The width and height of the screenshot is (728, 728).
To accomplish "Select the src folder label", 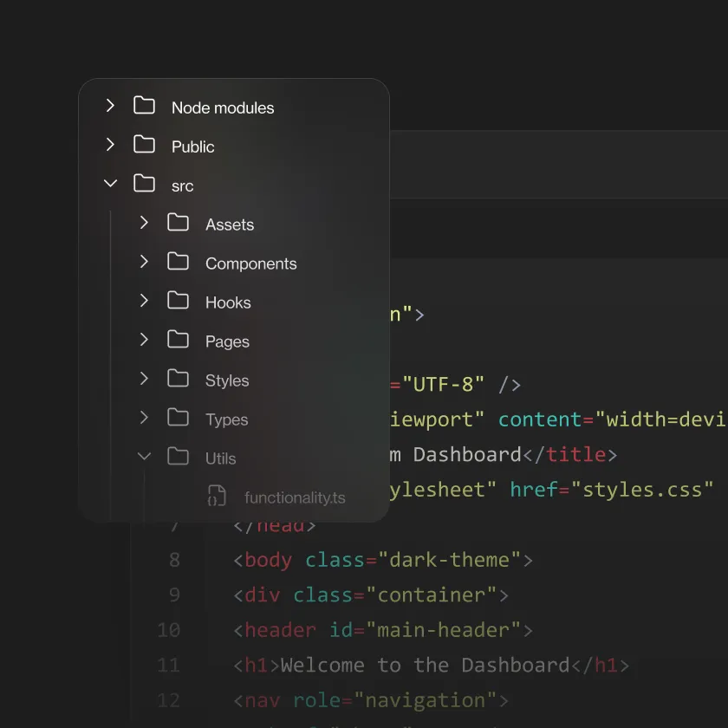I will point(183,186).
